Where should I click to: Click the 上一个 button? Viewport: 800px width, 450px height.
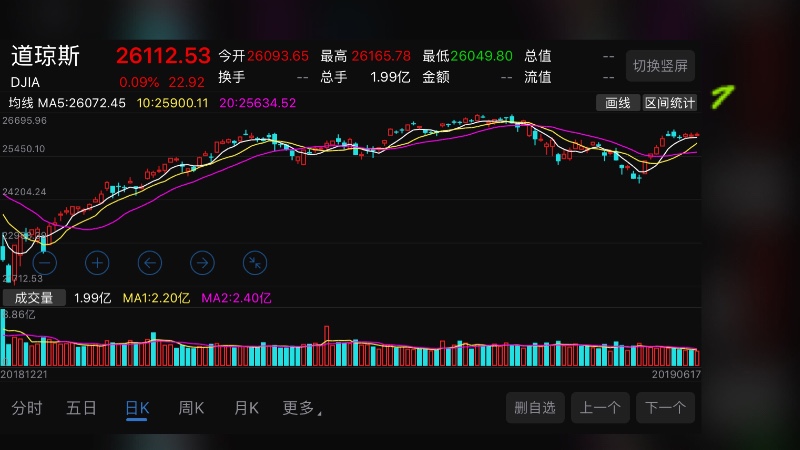(x=600, y=408)
